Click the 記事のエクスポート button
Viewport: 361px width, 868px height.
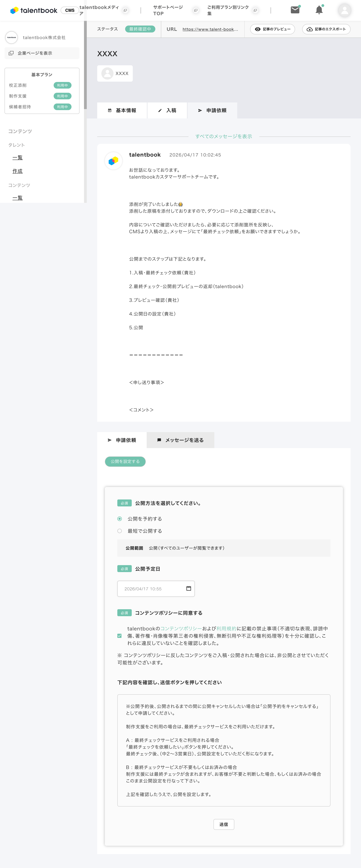click(326, 29)
